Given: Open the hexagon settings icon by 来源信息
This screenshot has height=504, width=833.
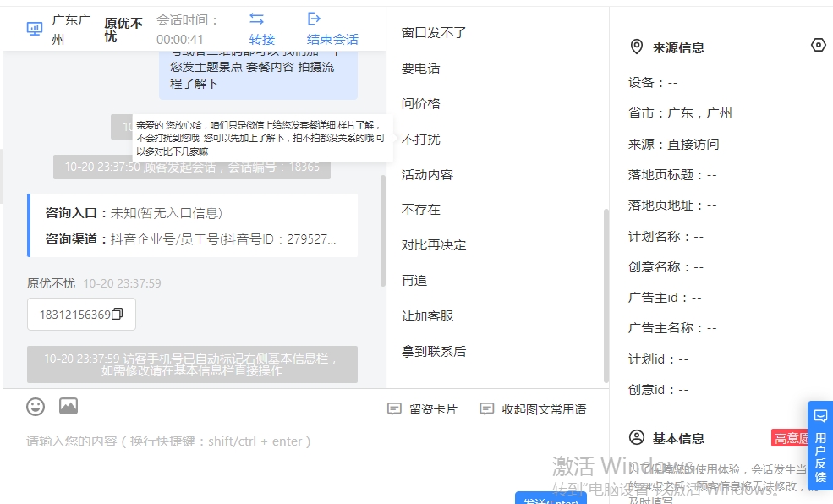Looking at the screenshot, I should click(x=819, y=45).
